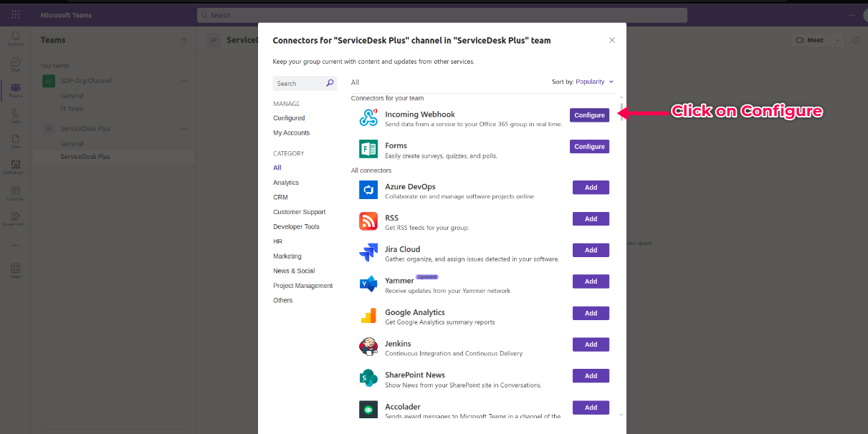Viewport: 868px width, 434px height.
Task: Open the Activity feed in left rail
Action: [16, 39]
